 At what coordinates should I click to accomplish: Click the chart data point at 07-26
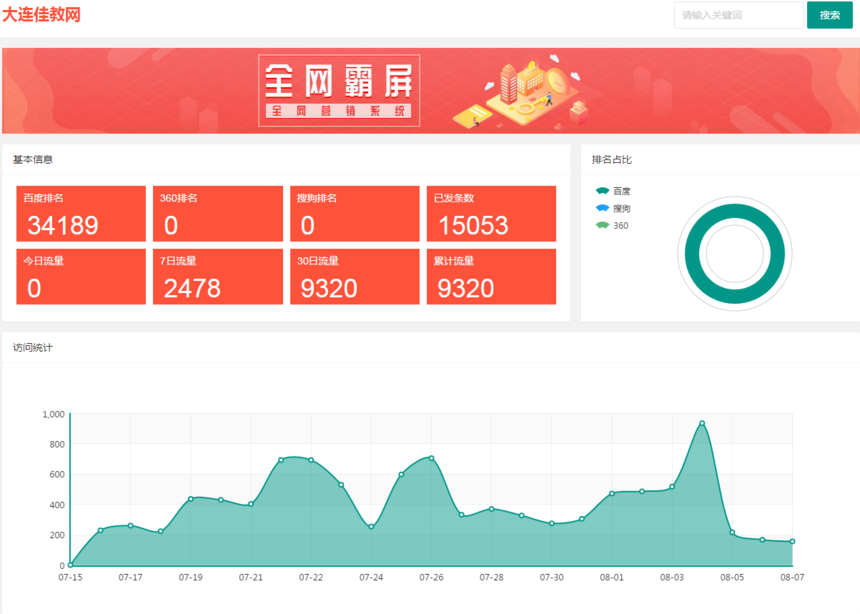click(x=431, y=458)
